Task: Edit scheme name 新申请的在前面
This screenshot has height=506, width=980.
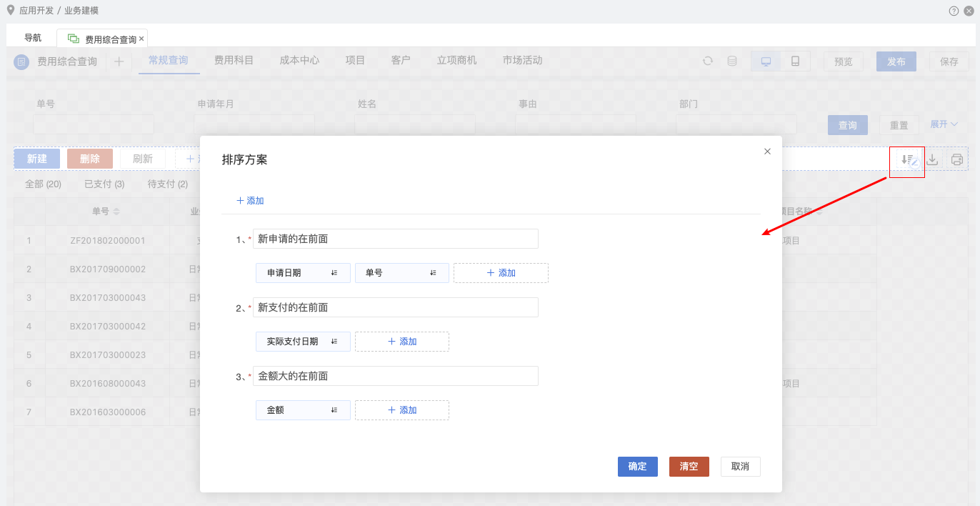Action: (x=396, y=239)
